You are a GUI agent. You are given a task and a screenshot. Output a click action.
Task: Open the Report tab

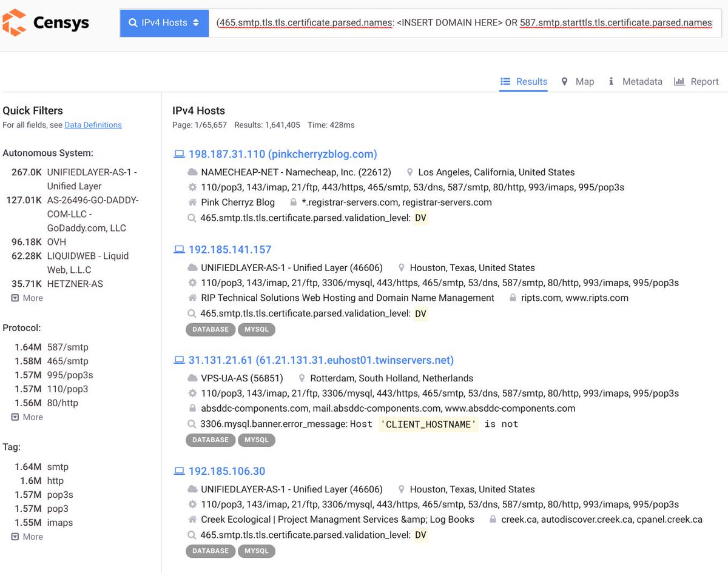click(x=696, y=81)
